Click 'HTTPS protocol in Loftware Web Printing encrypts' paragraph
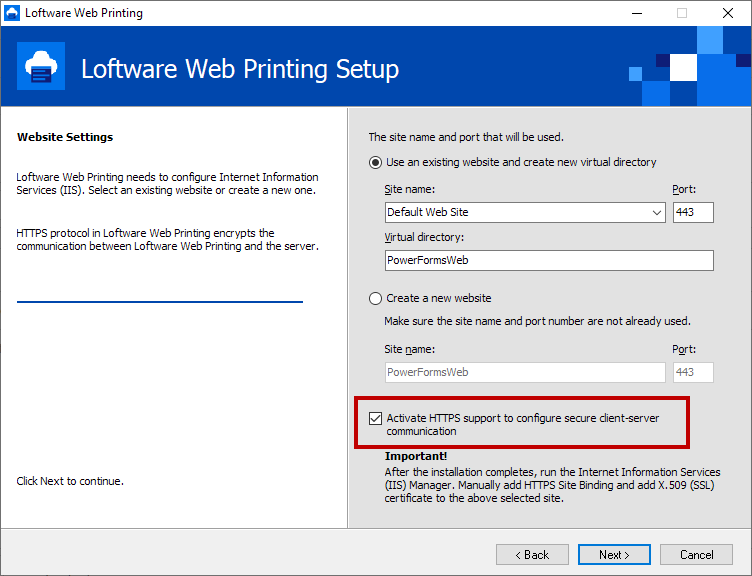This screenshot has height=576, width=752. point(168,240)
